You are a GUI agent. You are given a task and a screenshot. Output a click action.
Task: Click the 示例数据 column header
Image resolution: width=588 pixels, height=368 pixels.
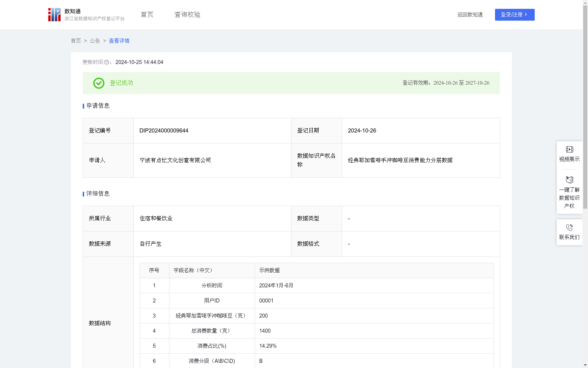pyautogui.click(x=269, y=270)
